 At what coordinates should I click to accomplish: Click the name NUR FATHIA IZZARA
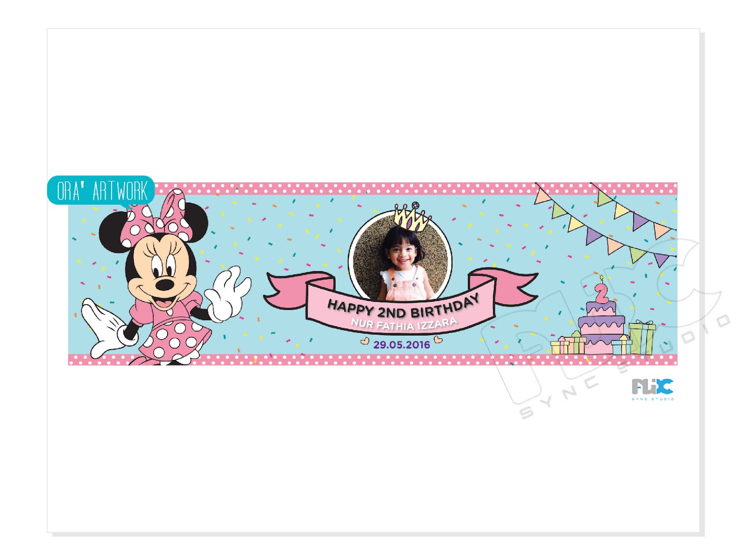point(404,324)
